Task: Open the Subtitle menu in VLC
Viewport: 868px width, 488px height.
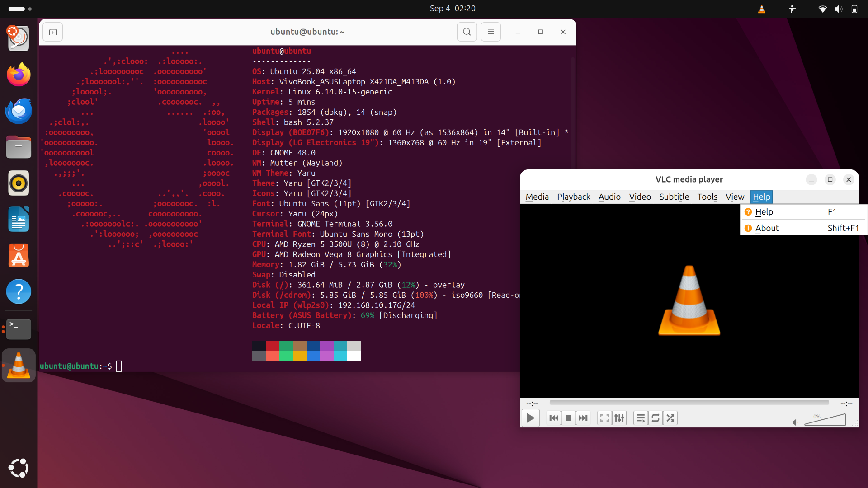Action: pyautogui.click(x=674, y=197)
